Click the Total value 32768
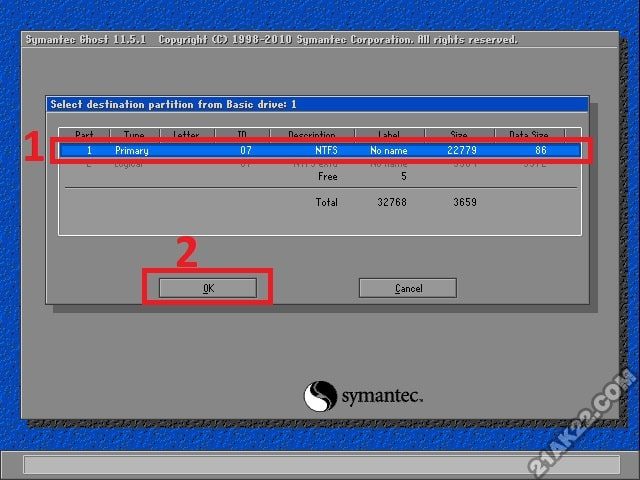This screenshot has width=640, height=480. pyautogui.click(x=391, y=202)
